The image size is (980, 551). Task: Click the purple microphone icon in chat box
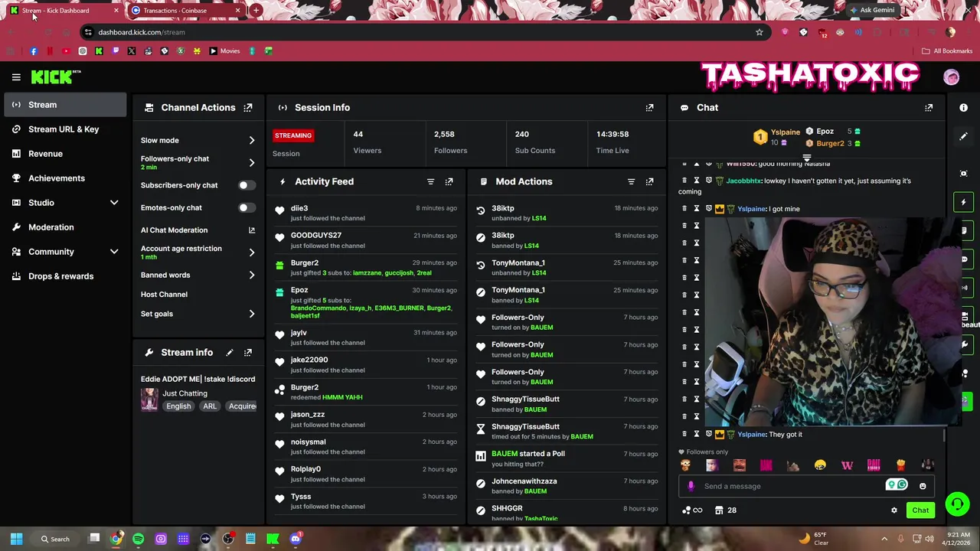coord(691,486)
